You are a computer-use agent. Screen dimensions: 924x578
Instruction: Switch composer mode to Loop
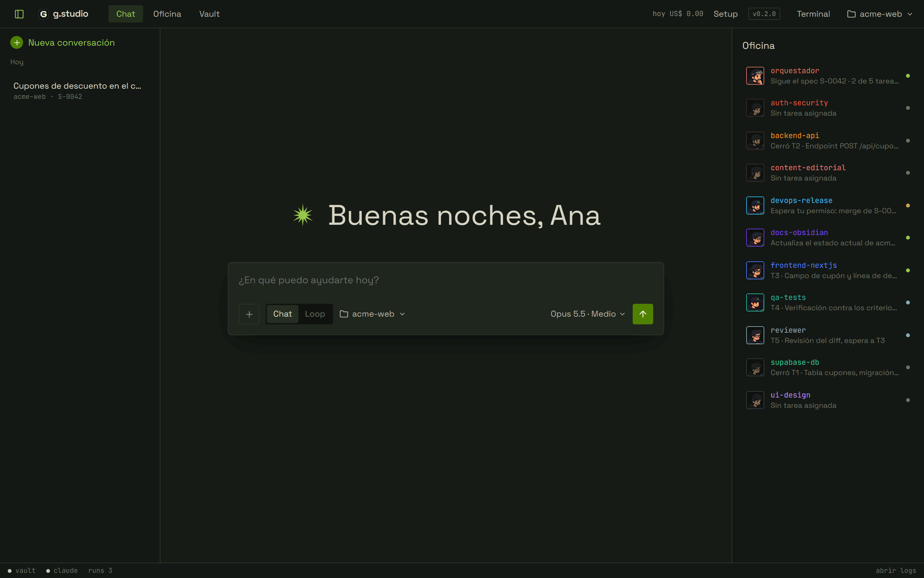coord(315,314)
